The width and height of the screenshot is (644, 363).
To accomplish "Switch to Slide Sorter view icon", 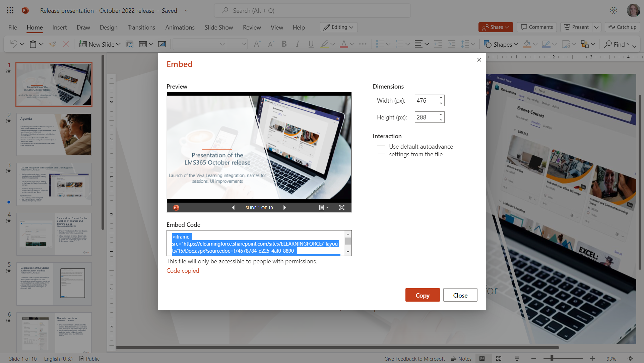I will [499, 359].
